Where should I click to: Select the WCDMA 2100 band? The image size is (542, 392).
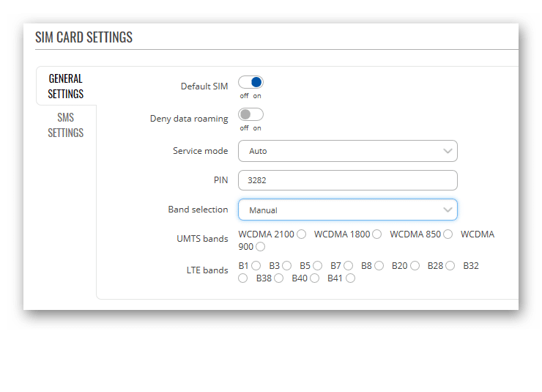[302, 234]
